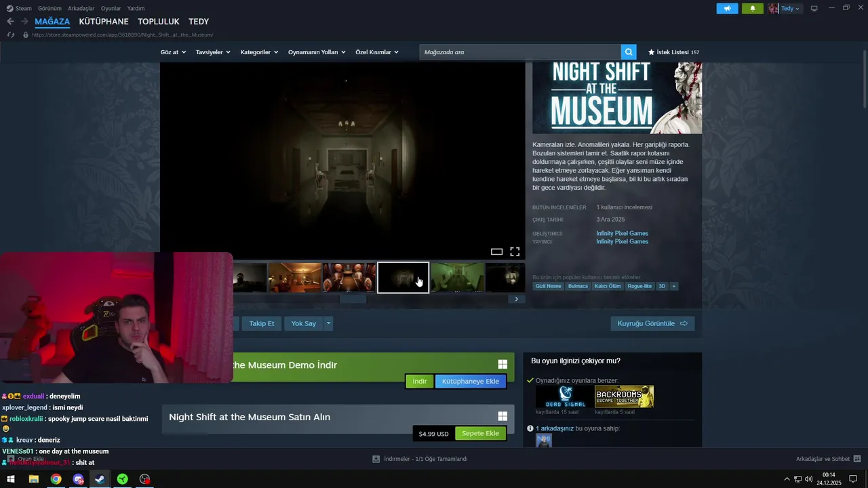Enter Big Picture mode via monitor icon
Viewport: 868px width, 488px height.
coord(814,9)
